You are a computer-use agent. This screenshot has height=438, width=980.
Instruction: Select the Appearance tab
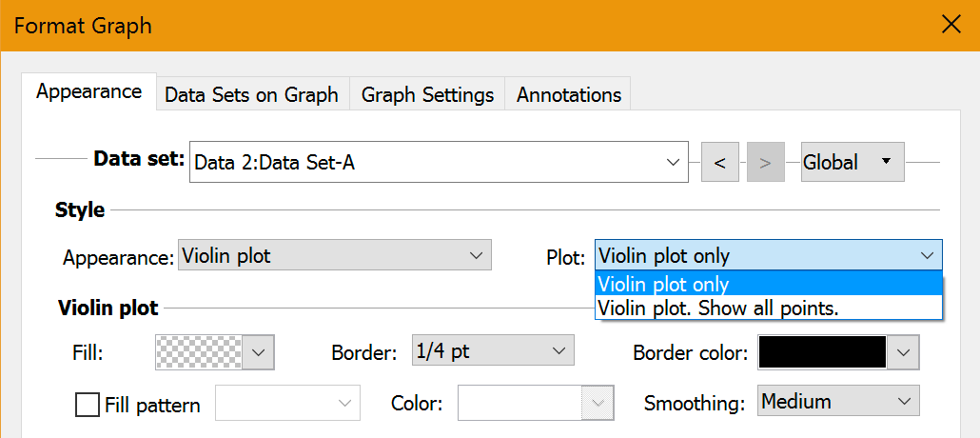click(88, 92)
